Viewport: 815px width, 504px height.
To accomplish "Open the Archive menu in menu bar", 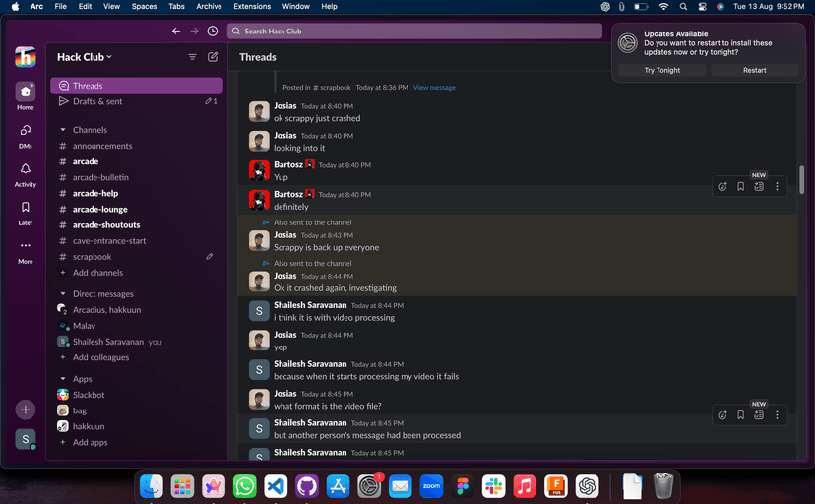I will 209,6.
